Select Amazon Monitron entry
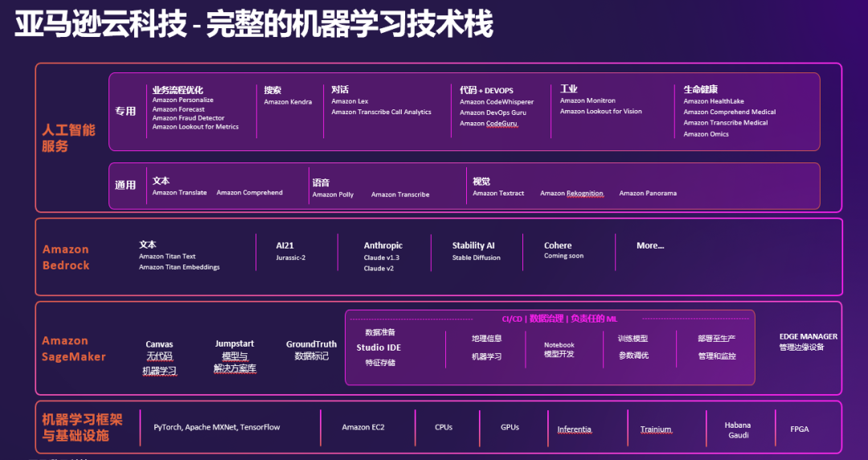This screenshot has width=868, height=460. (x=588, y=101)
